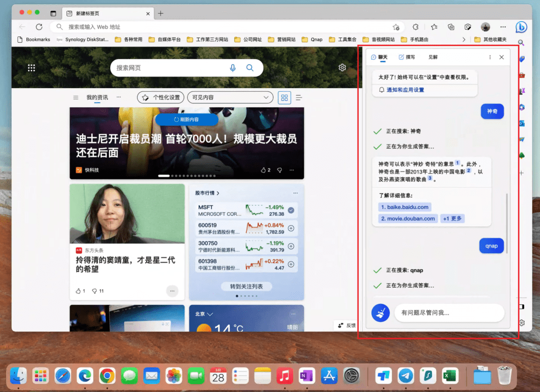Open the baike.baidu.com source link
This screenshot has height=392, width=540.
tap(404, 207)
